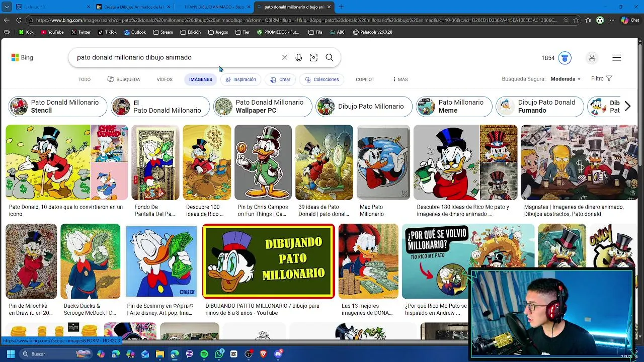The width and height of the screenshot is (644, 362).
Task: Open the COPILOT tab
Action: click(x=365, y=79)
